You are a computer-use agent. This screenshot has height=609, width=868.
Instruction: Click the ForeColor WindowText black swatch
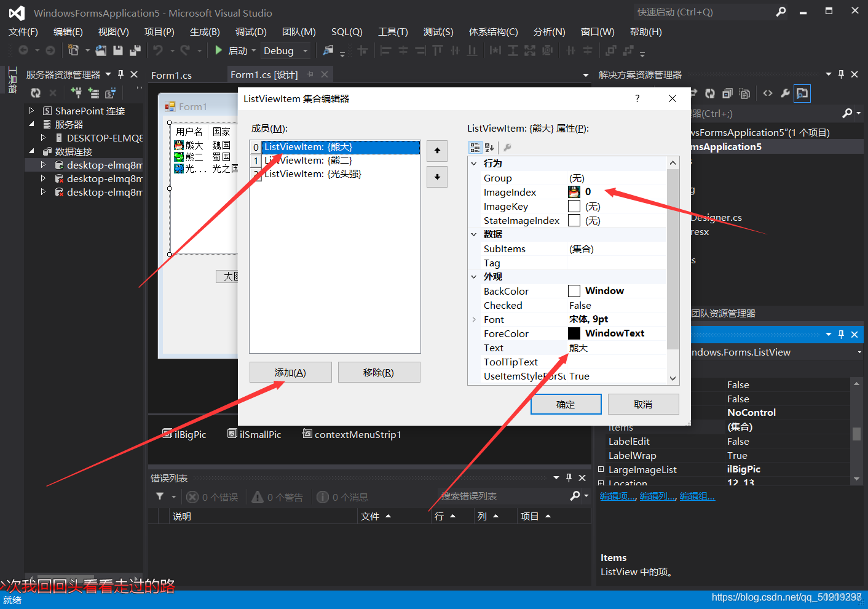574,333
